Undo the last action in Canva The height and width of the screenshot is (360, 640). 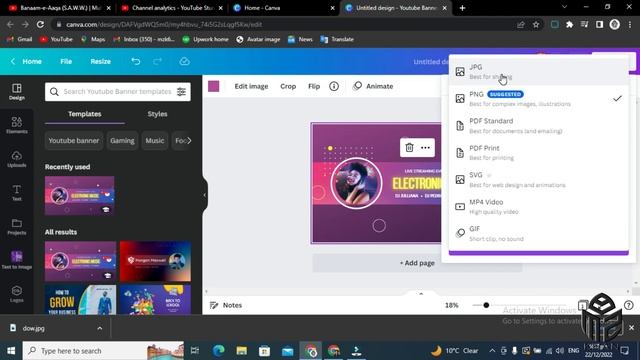(x=136, y=61)
